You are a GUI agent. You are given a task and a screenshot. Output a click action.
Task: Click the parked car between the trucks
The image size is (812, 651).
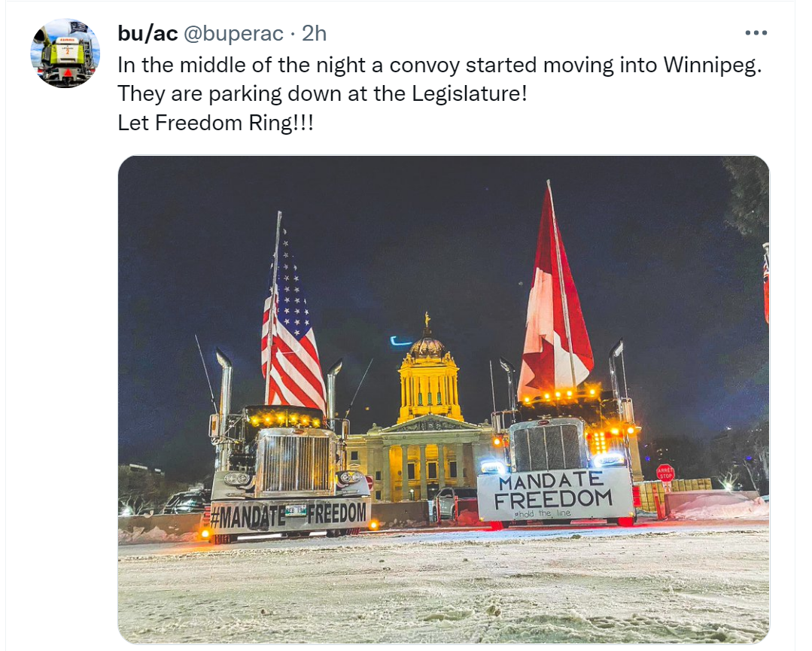454,503
